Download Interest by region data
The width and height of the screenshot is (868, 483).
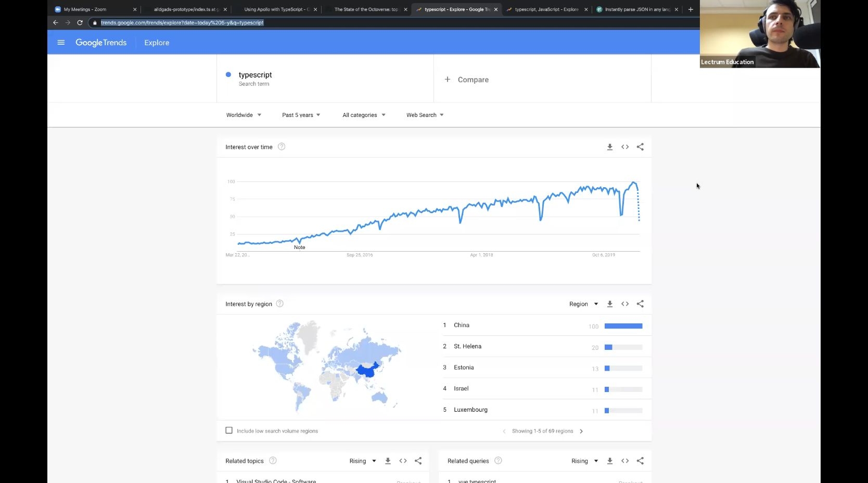coord(610,304)
